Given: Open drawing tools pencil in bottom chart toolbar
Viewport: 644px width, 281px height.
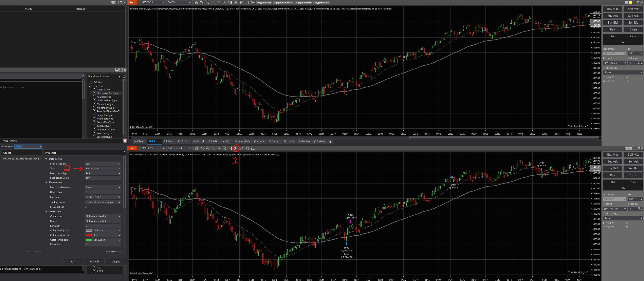Looking at the screenshot, I should pyautogui.click(x=202, y=148).
